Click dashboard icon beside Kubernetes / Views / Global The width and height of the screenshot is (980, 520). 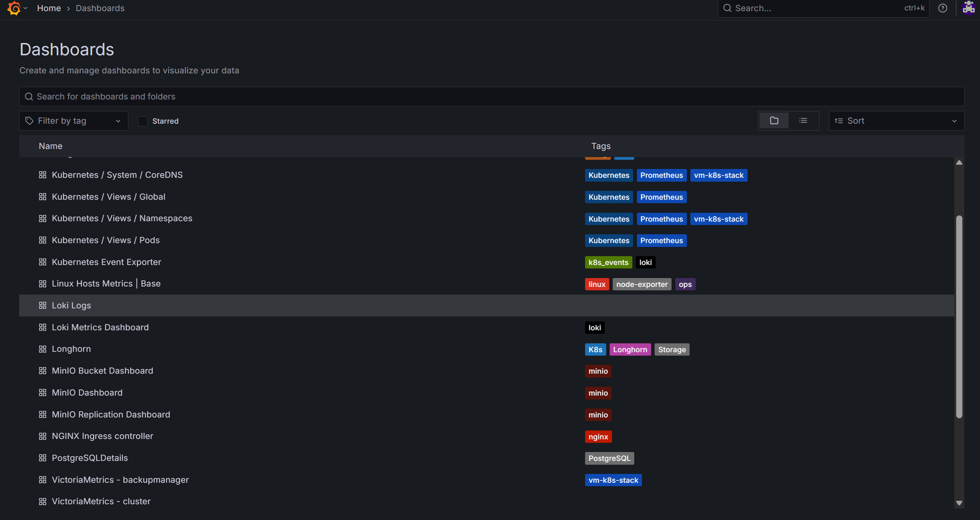[43, 197]
